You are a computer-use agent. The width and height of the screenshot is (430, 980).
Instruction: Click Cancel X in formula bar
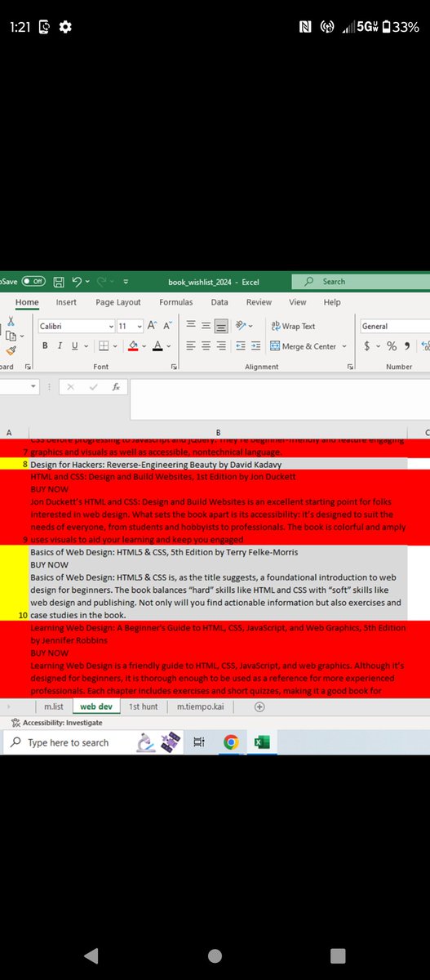click(x=72, y=387)
